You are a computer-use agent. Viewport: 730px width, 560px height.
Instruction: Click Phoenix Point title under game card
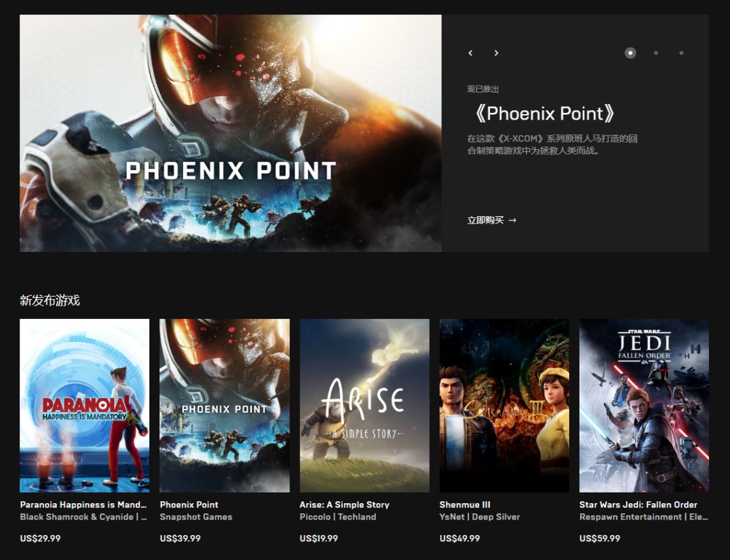click(x=189, y=505)
